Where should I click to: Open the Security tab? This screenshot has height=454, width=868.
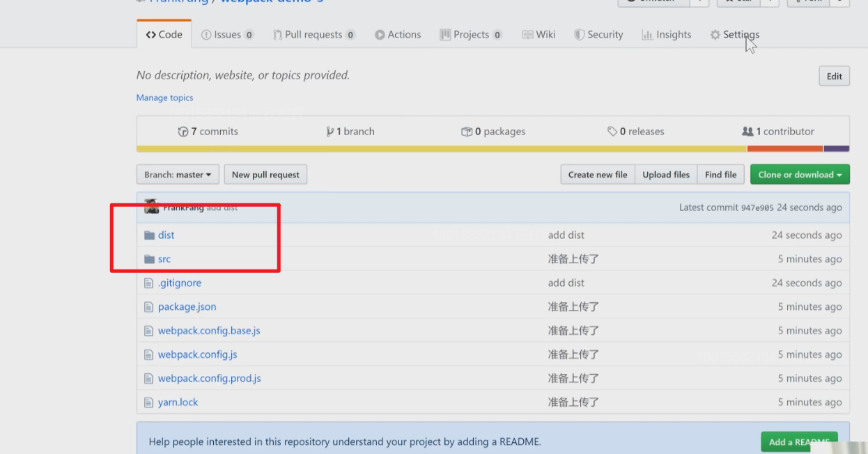598,35
